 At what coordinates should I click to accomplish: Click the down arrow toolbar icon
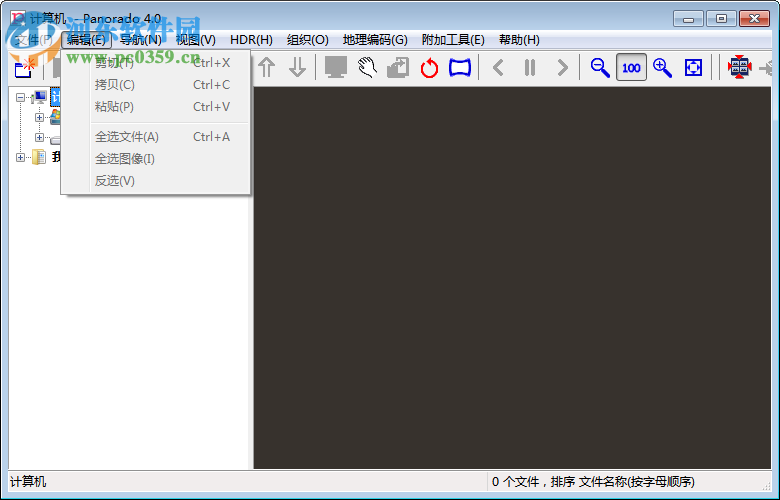[297, 68]
